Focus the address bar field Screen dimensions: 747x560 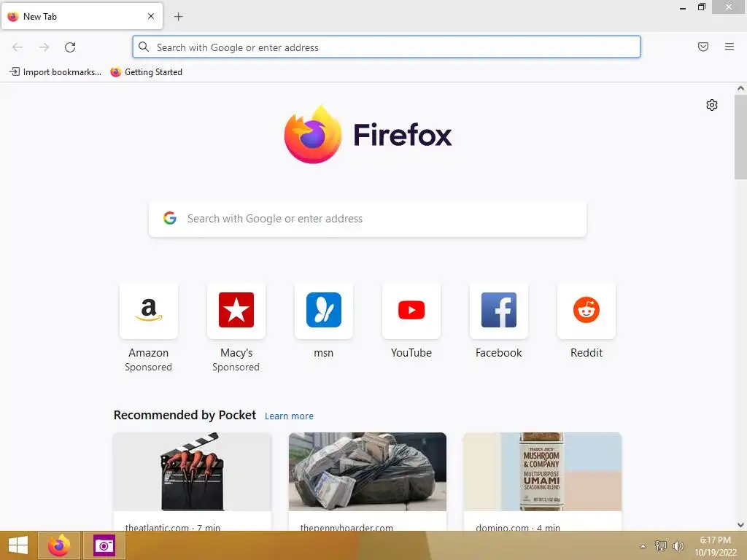[387, 47]
